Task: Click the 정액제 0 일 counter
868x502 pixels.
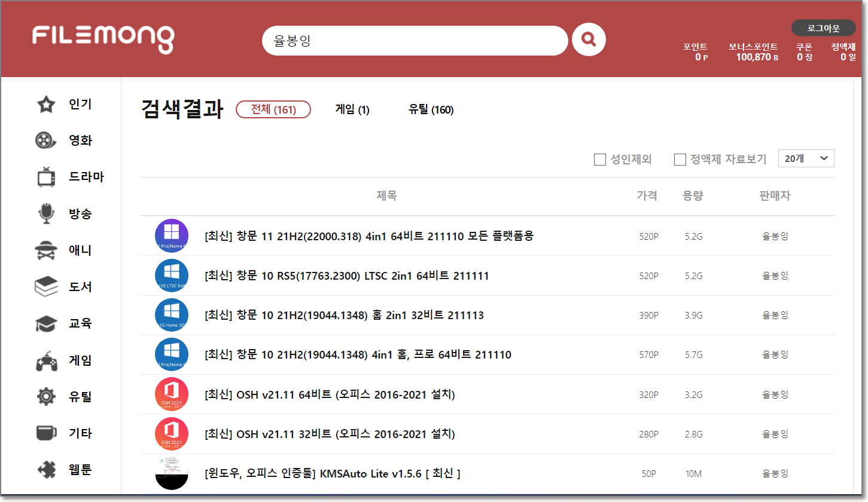Action: click(x=843, y=52)
